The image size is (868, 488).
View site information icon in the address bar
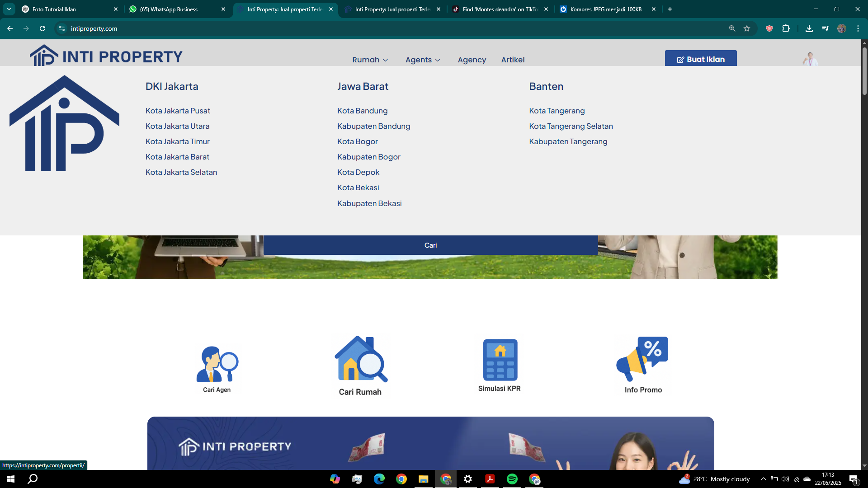pyautogui.click(x=62, y=28)
